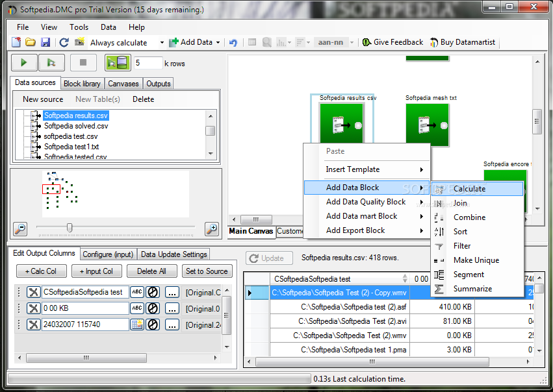Toggle the database sample rows button

(x=118, y=63)
